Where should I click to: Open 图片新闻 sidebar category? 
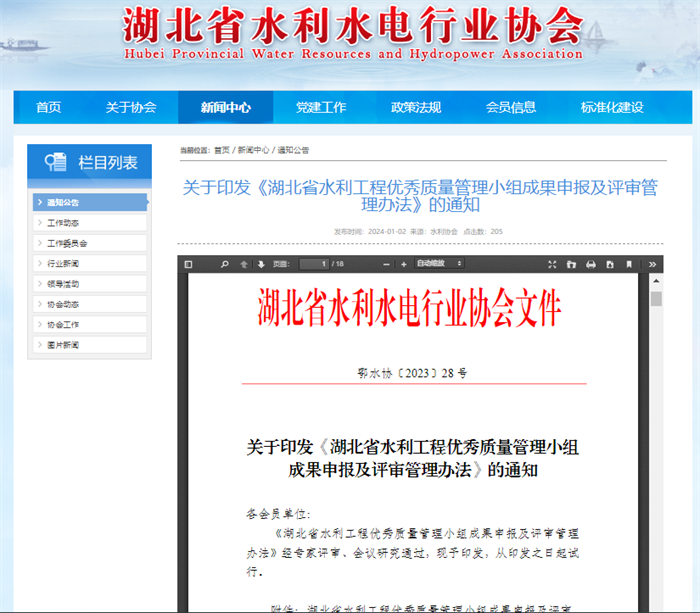[x=90, y=345]
